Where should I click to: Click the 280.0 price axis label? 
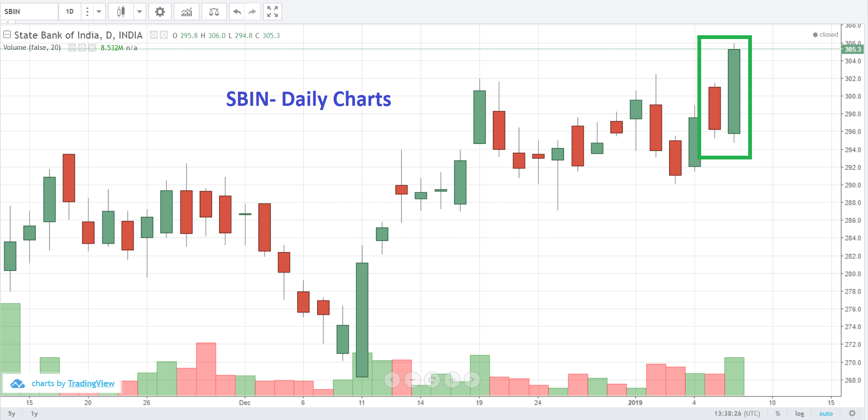(853, 274)
